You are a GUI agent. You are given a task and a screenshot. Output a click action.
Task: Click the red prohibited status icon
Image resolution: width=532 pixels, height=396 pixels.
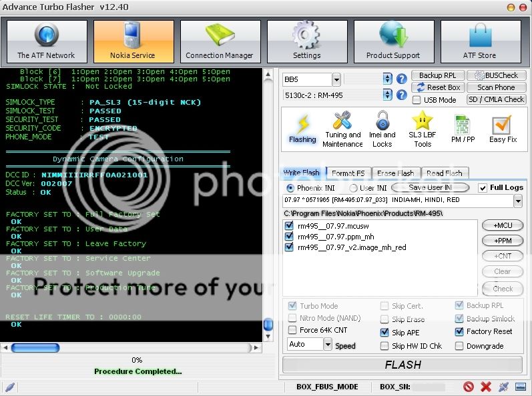click(469, 387)
